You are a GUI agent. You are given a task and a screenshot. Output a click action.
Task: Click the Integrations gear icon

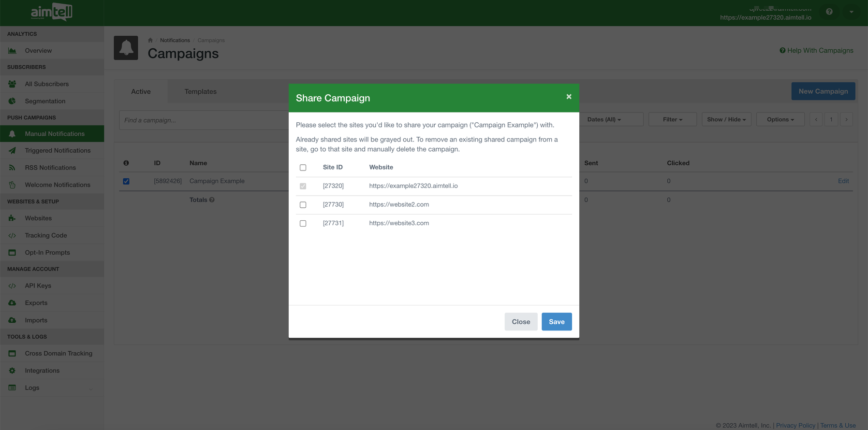[x=12, y=371]
